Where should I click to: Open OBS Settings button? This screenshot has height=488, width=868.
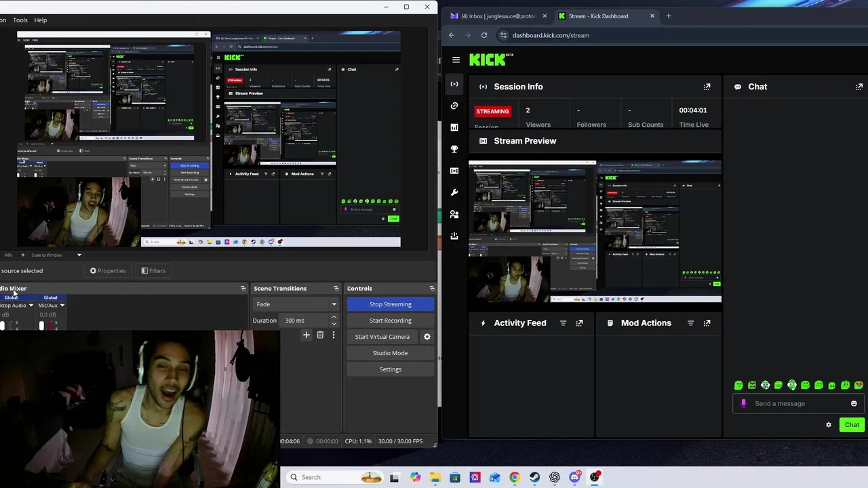pos(391,369)
